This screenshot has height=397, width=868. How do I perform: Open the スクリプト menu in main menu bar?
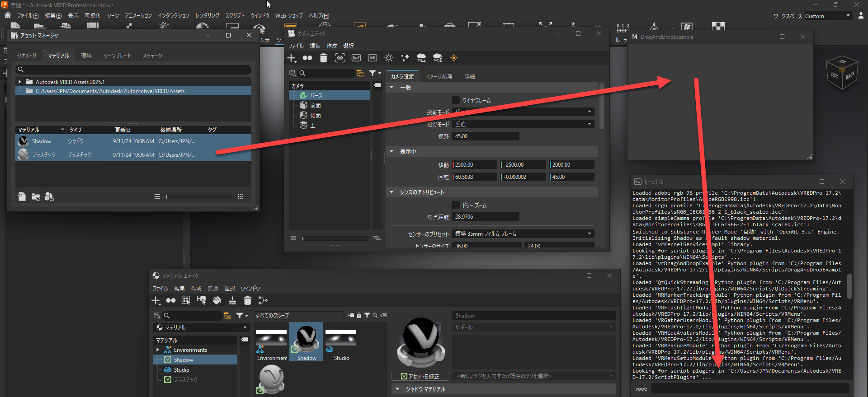235,15
